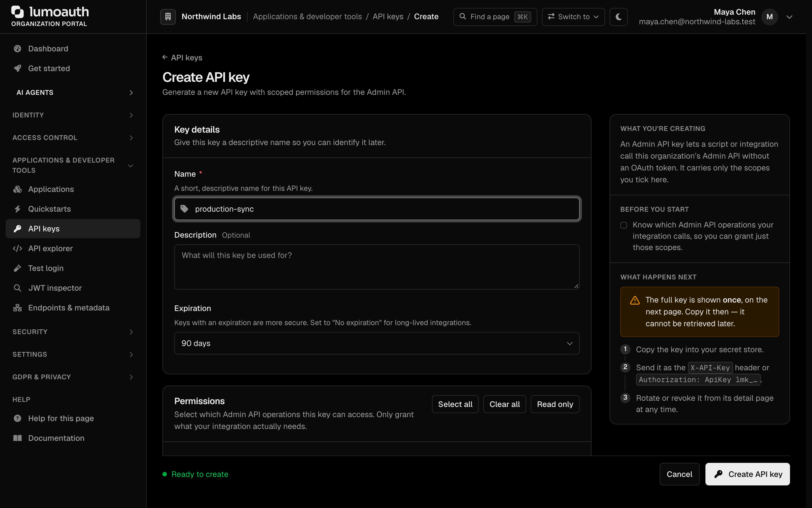The image size is (812, 508).
Task: Open the Applications sidebar item
Action: pos(73,189)
